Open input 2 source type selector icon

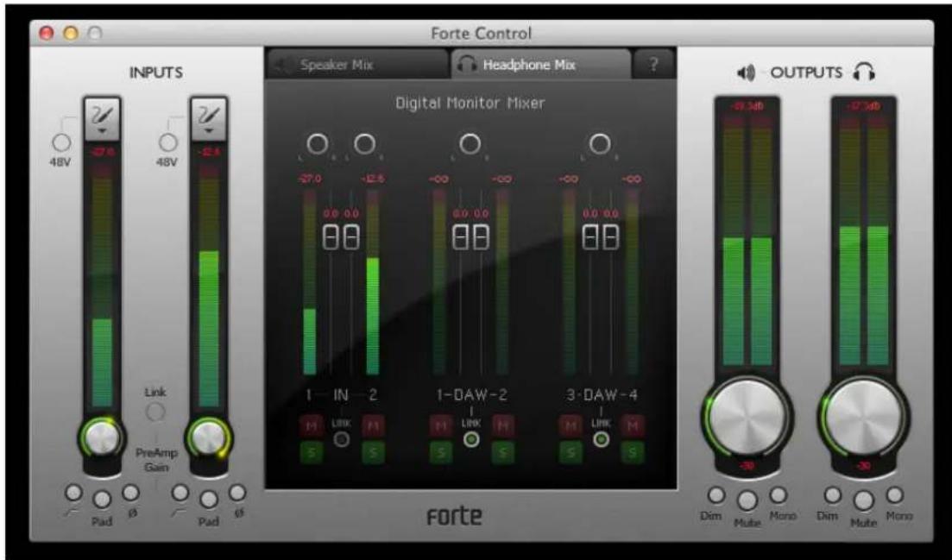click(209, 118)
